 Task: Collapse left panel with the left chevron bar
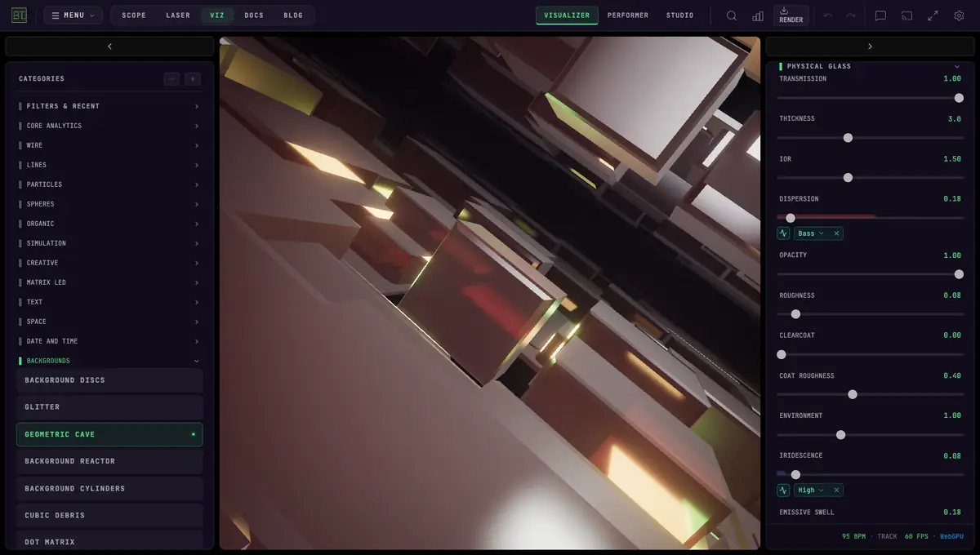pyautogui.click(x=109, y=47)
